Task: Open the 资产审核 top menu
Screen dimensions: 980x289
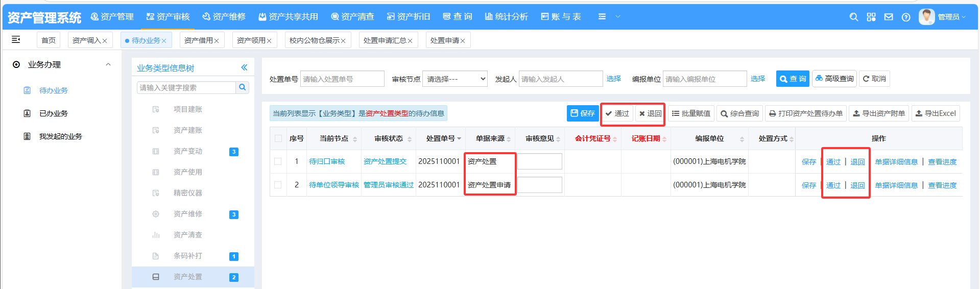Action: [x=168, y=17]
